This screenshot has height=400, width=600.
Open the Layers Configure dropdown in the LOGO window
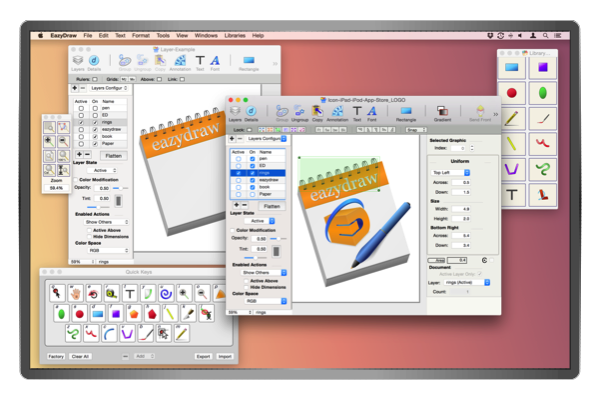tap(266, 139)
